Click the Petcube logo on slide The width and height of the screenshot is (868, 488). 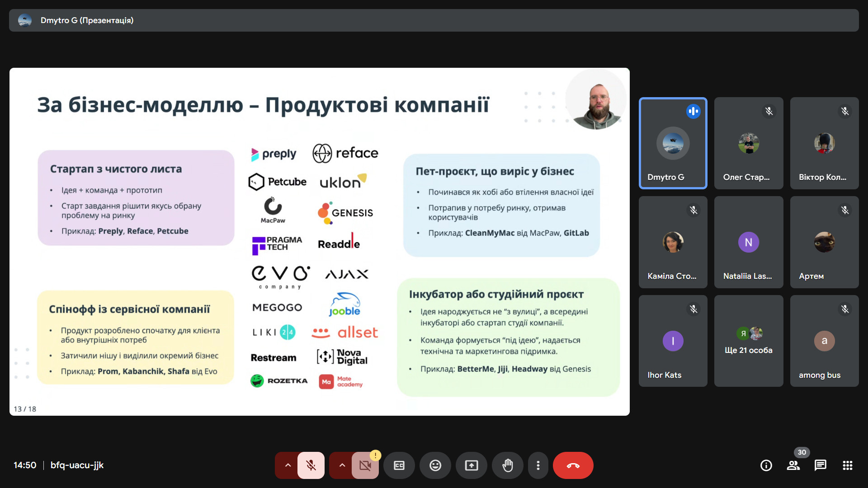(x=277, y=182)
